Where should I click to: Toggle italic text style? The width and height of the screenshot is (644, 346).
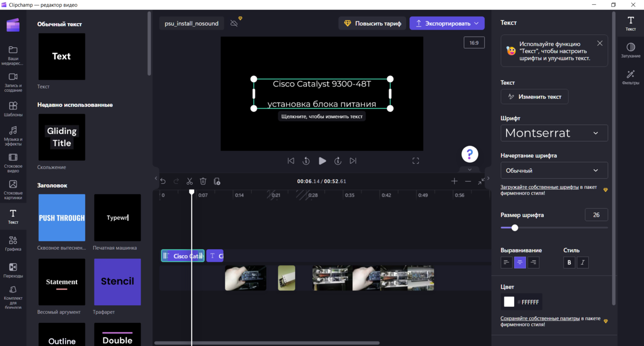583,262
